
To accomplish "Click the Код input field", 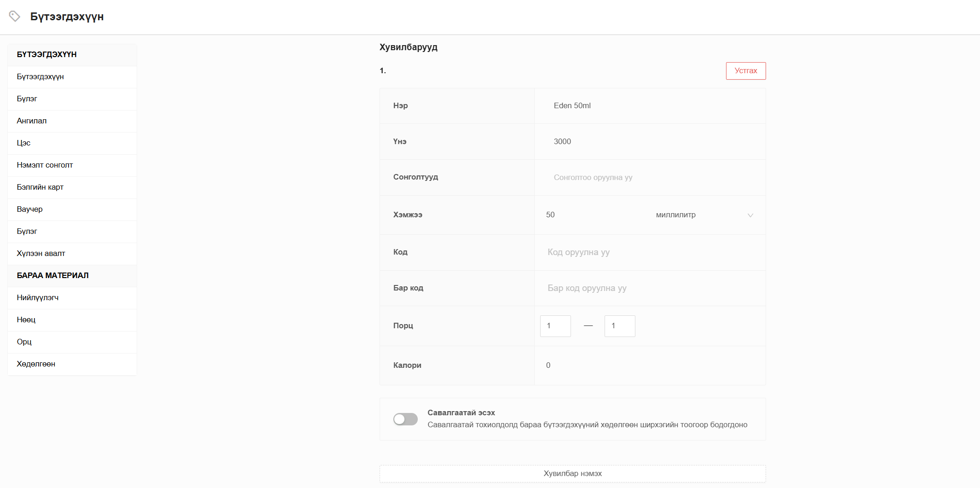I will click(650, 252).
